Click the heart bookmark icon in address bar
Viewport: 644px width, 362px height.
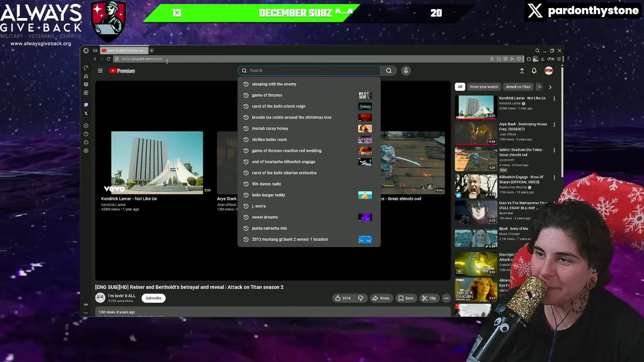click(519, 59)
